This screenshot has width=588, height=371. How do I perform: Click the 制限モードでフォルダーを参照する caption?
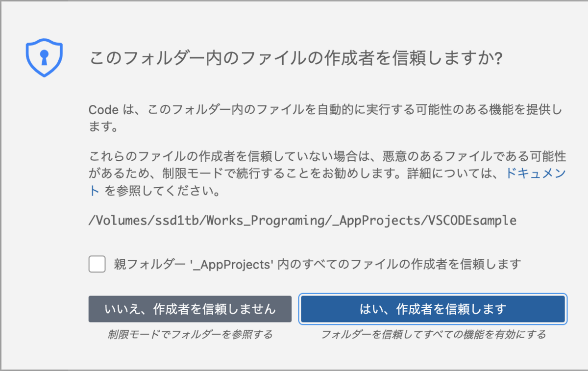click(190, 335)
